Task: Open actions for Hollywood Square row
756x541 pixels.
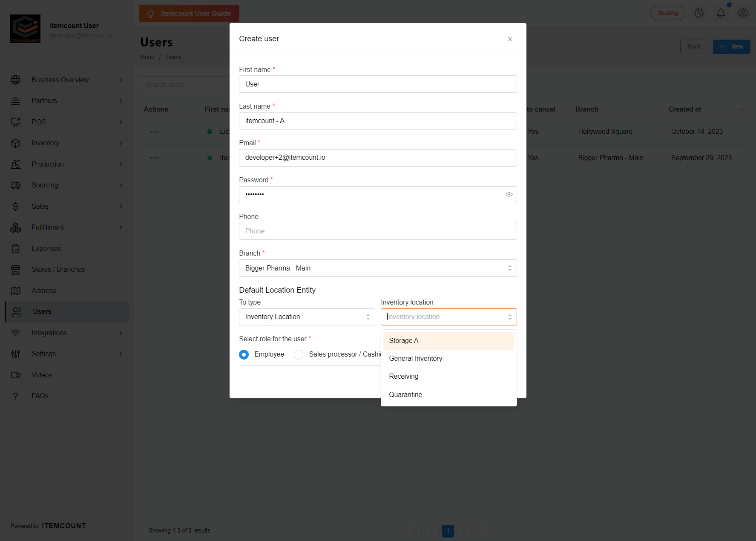Action: click(155, 132)
